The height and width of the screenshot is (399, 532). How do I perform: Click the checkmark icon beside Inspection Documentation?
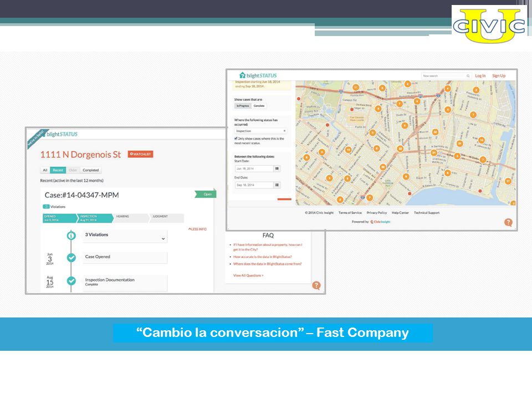[71, 281]
